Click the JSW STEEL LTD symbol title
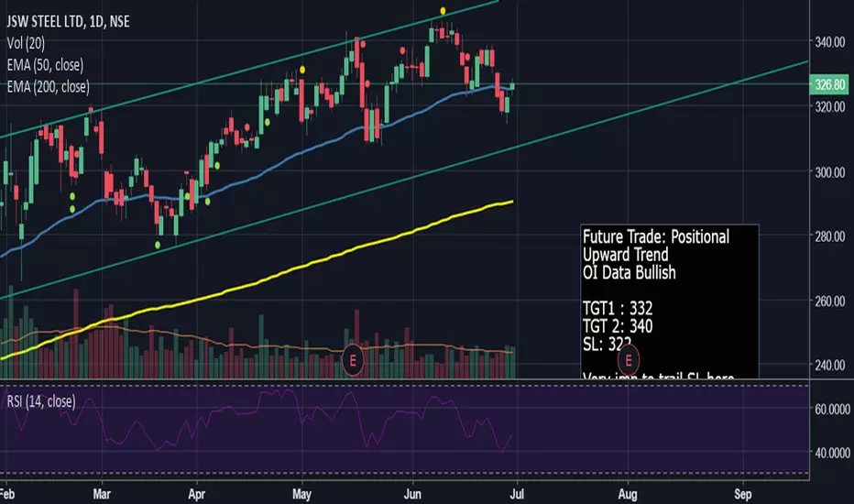This screenshot has width=854, height=504. (x=68, y=22)
